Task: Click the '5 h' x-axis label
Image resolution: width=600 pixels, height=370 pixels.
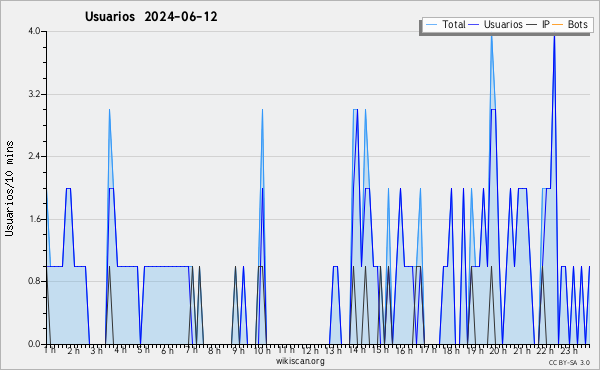Action: [143, 350]
